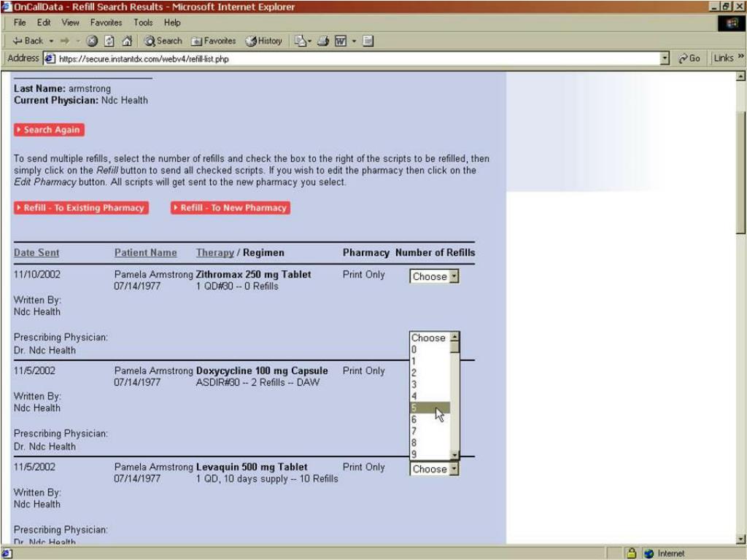747x560 pixels.
Task: Go back with the Back button
Action: 28,41
